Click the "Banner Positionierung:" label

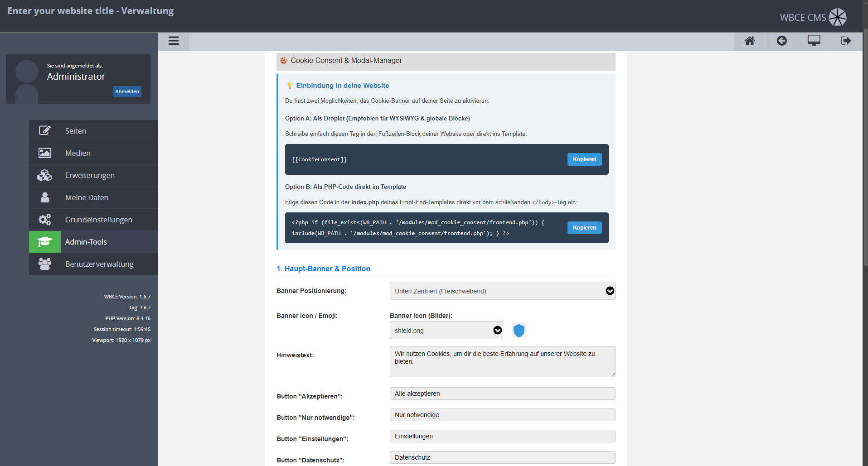click(x=311, y=291)
